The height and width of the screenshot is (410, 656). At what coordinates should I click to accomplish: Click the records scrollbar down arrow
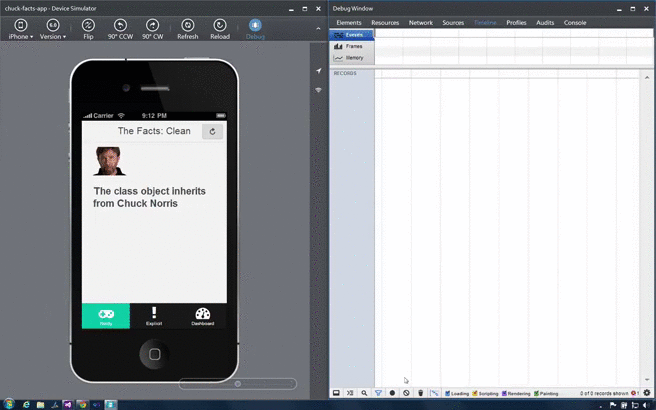[647, 380]
